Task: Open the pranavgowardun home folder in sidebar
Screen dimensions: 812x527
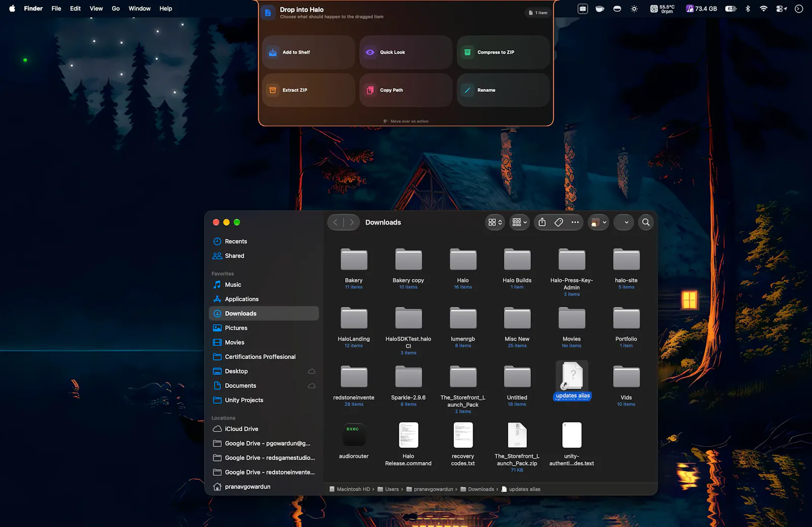Action: 264,487
